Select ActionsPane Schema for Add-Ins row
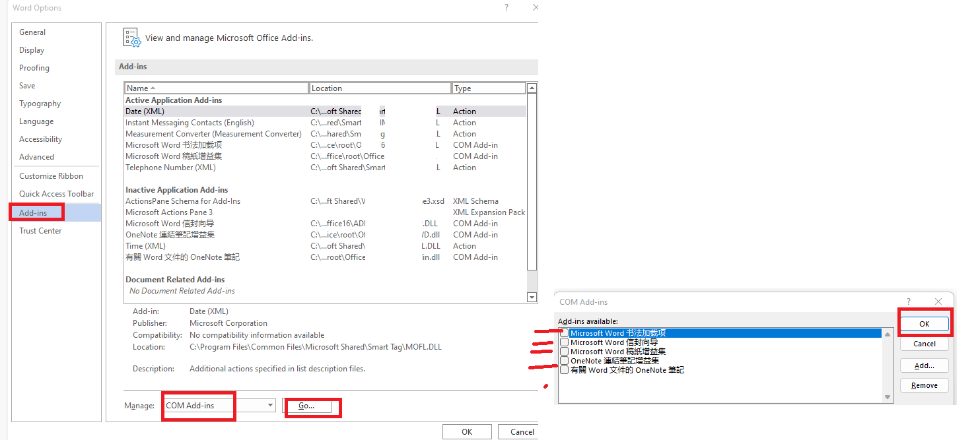Screen dimensions: 980x440 click(326, 201)
